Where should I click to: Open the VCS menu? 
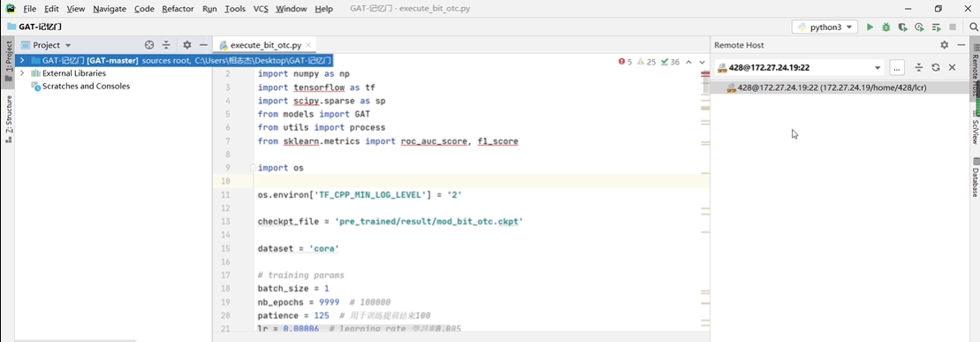pos(262,9)
